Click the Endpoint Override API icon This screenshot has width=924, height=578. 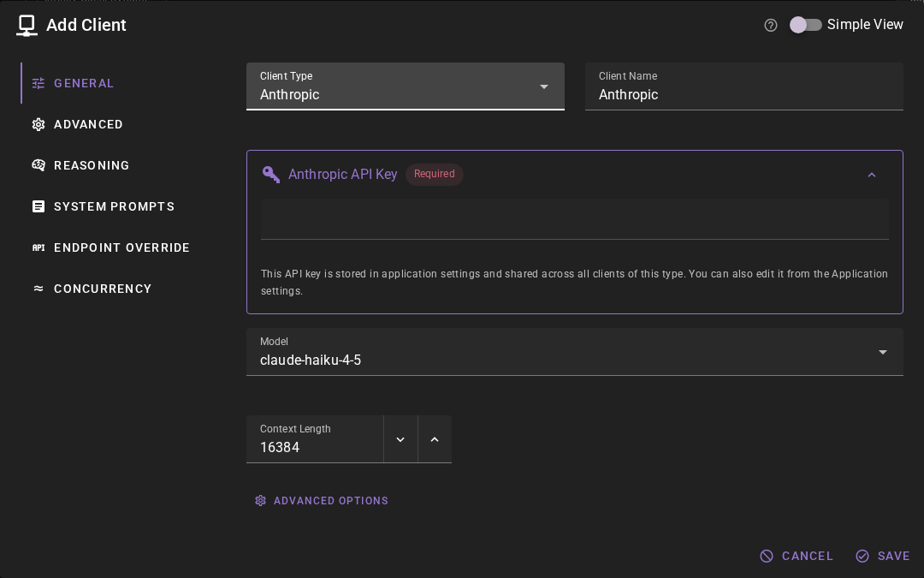(38, 247)
